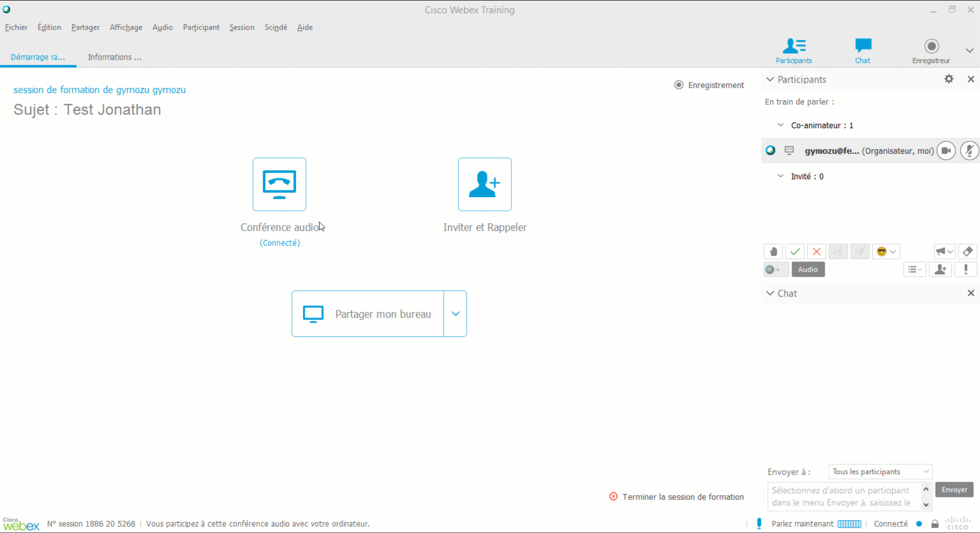This screenshot has height=533, width=980.
Task: Open the Chat panel icon in toolbar
Action: pyautogui.click(x=863, y=51)
